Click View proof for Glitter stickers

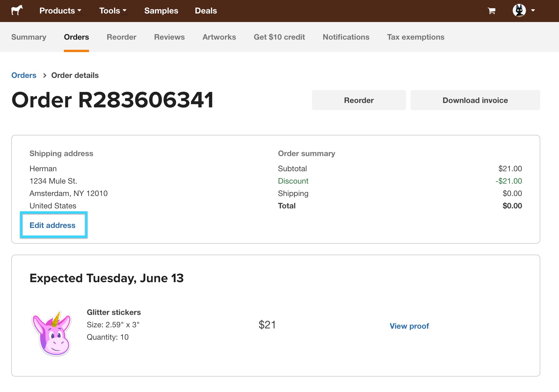click(409, 326)
